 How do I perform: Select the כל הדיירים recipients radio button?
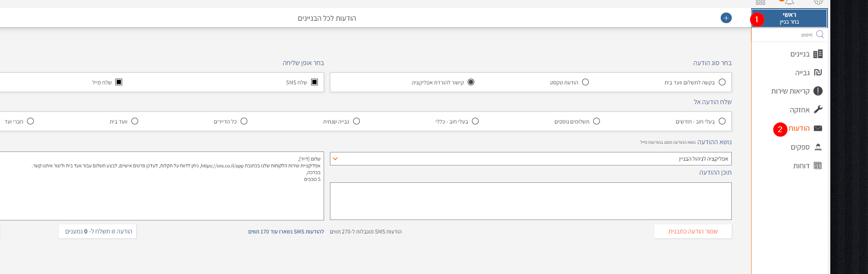click(244, 121)
